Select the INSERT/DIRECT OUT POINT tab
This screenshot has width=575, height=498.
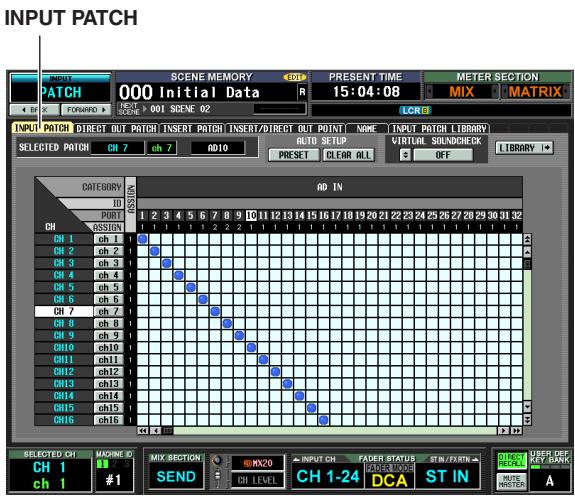[285, 129]
